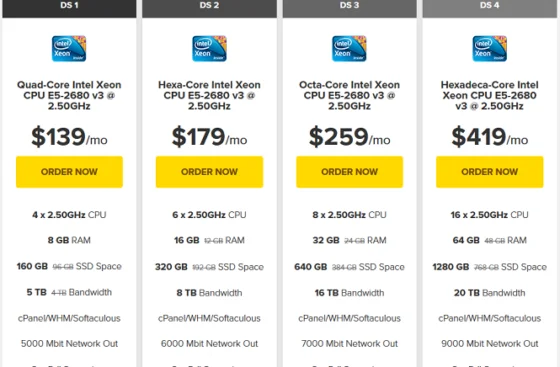The image size is (560, 367).
Task: Order the $139/mo DS 1 plan
Action: [69, 172]
